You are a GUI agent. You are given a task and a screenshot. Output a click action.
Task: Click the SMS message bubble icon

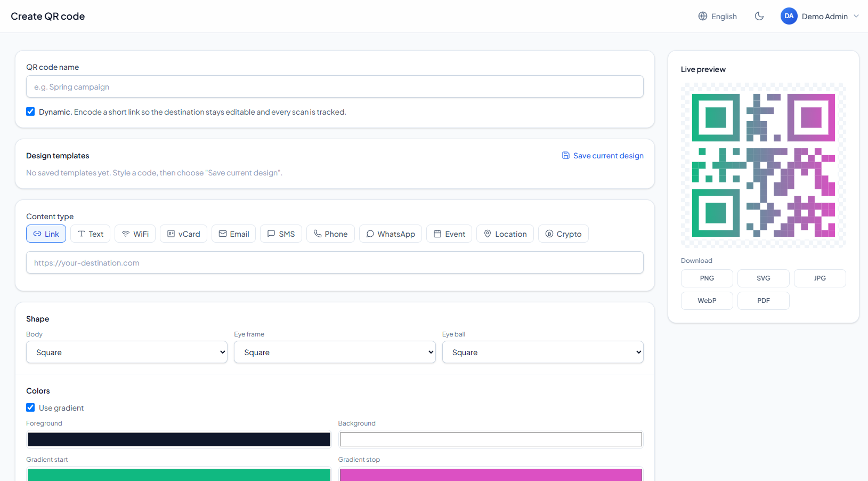271,234
